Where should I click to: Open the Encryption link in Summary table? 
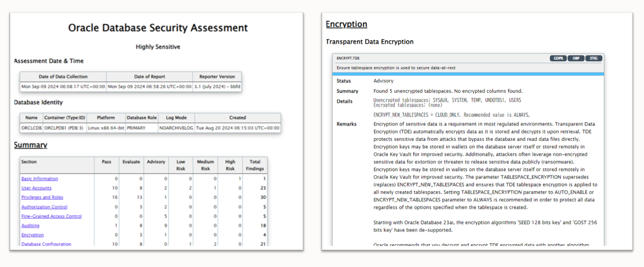33,235
